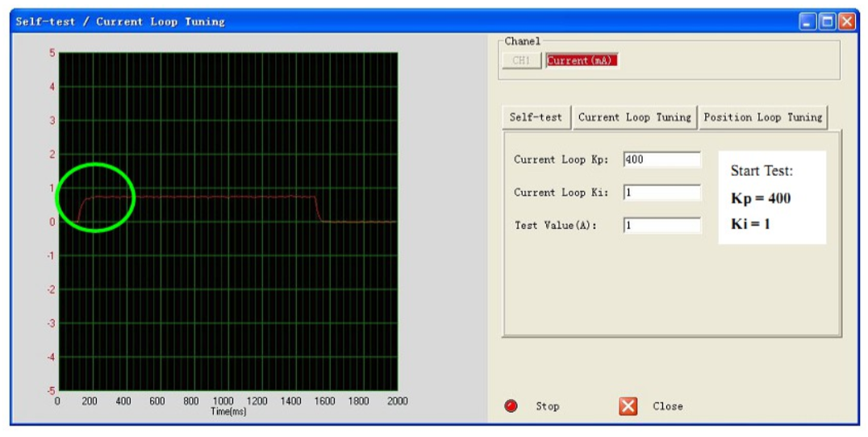This screenshot has height=437, width=868.
Task: Click the Close text label
Action: 668,406
